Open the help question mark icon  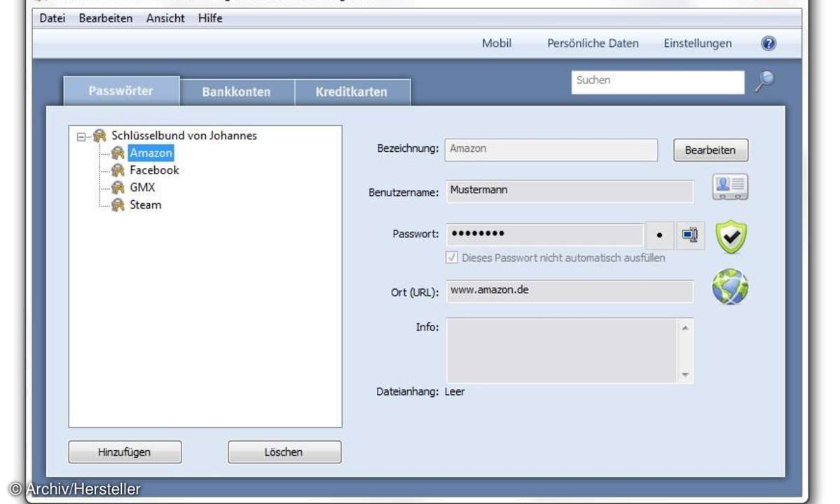[x=769, y=43]
